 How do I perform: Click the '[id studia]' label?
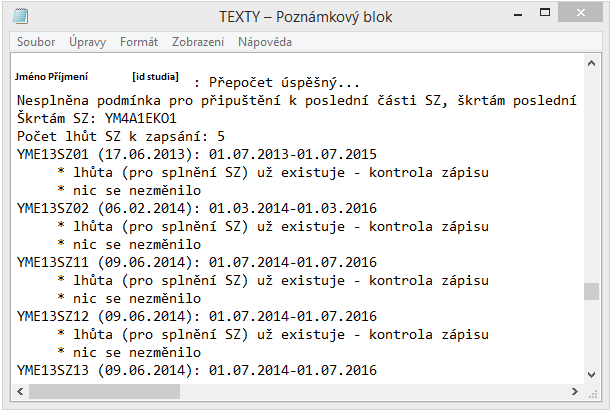(155, 76)
